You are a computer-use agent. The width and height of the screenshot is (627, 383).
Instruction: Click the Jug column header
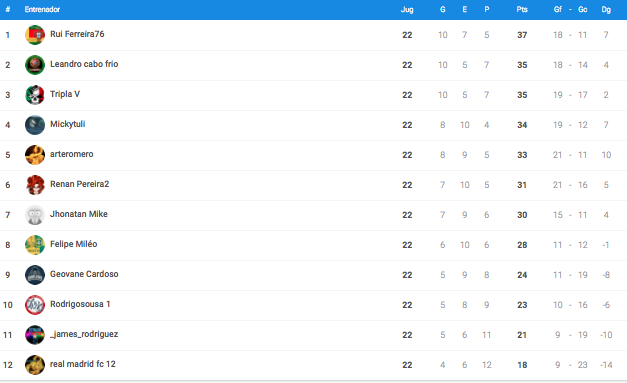[x=407, y=10]
